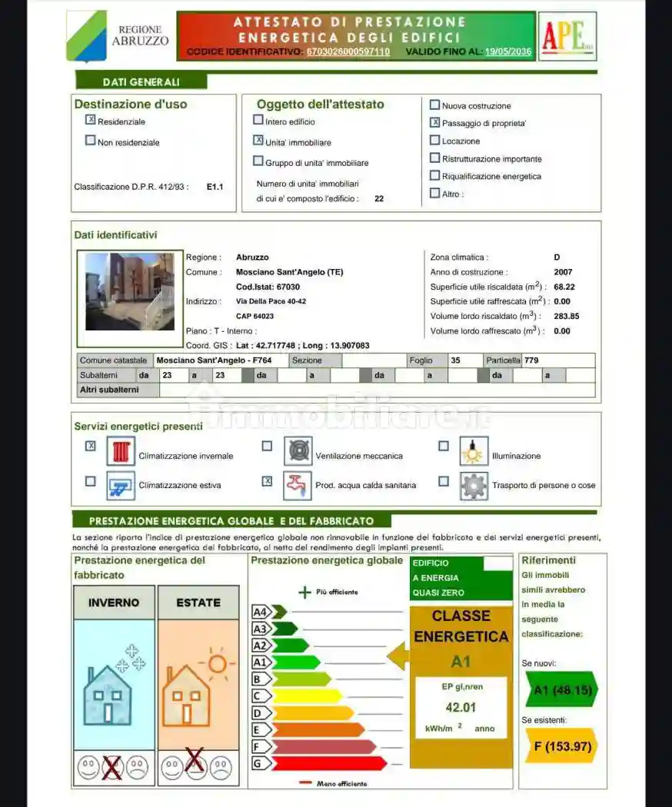Click the red G energy class bar
This screenshot has width=672, height=807.
[x=329, y=763]
